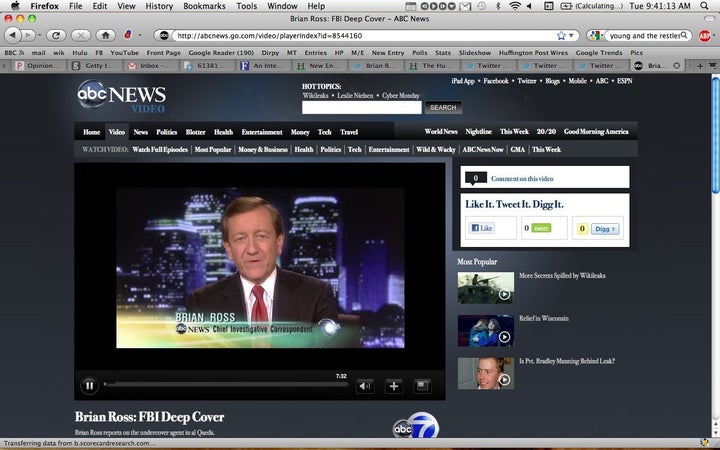Viewport: 720px width, 450px height.
Task: Open Good Morning America link
Action: pos(596,131)
